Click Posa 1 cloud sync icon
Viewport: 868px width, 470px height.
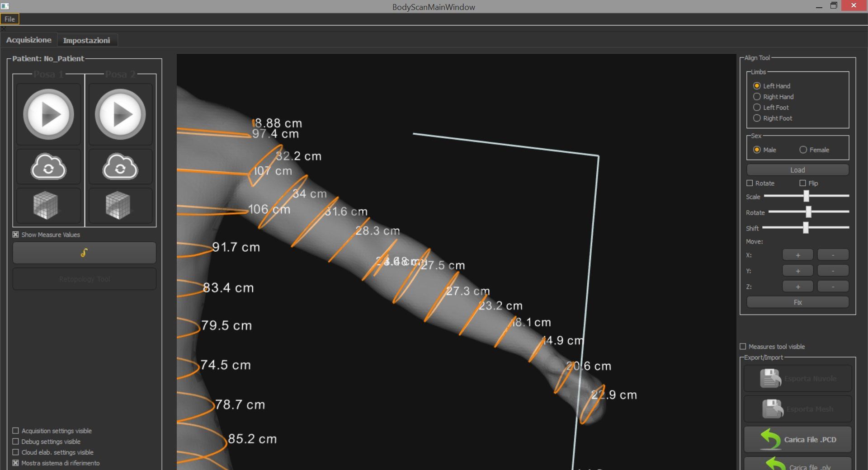click(48, 167)
